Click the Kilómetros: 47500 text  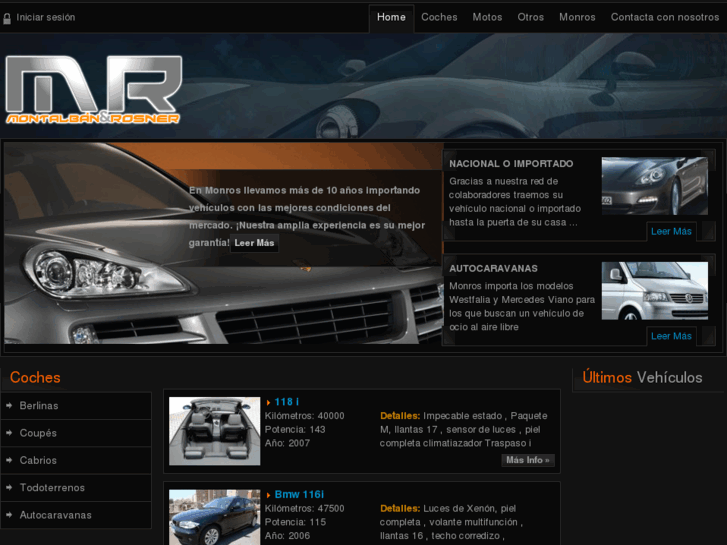tap(305, 509)
